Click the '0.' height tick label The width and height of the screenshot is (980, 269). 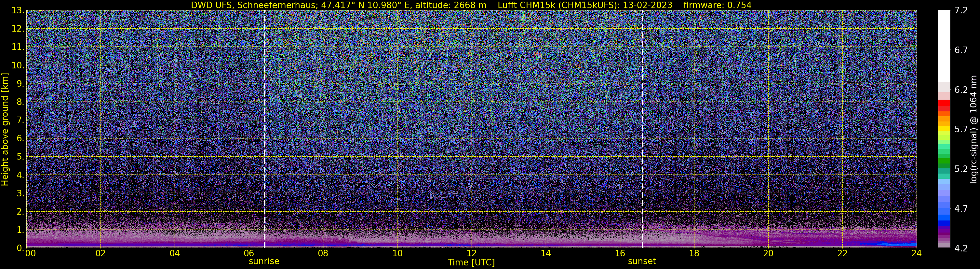(20, 248)
